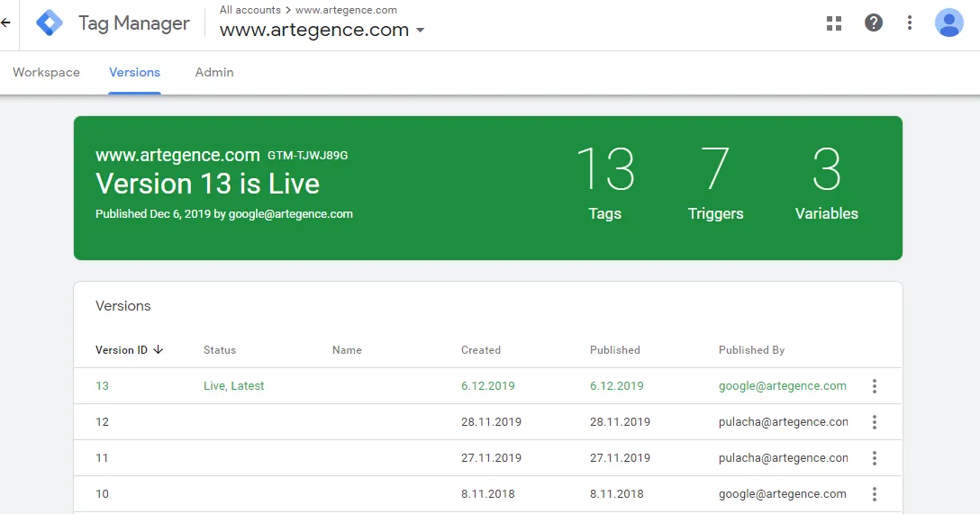Click the Tag Manager title text
The height and width of the screenshot is (514, 980).
point(133,23)
